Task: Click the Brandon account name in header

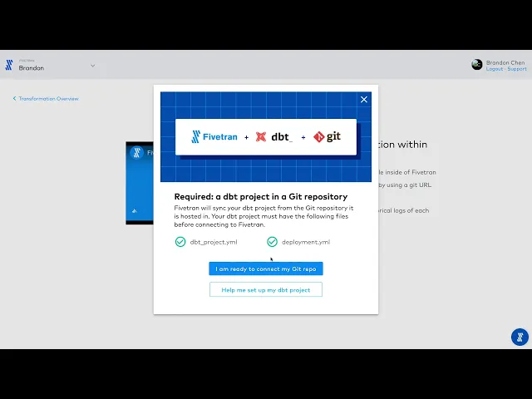Action: (32, 68)
